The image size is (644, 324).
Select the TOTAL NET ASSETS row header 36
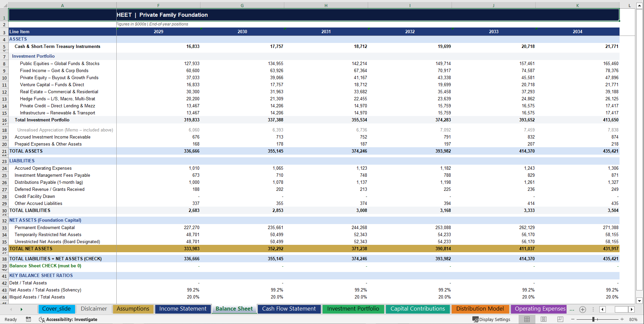click(x=4, y=249)
